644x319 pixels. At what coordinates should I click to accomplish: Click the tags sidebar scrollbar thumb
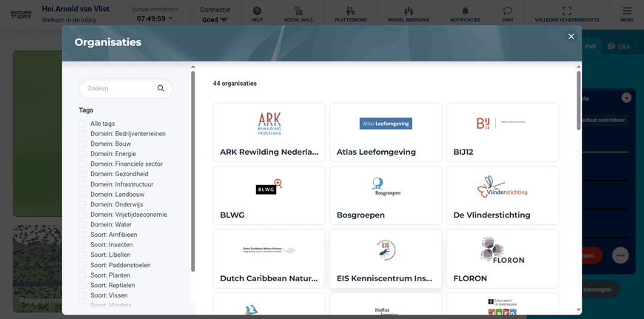point(192,171)
